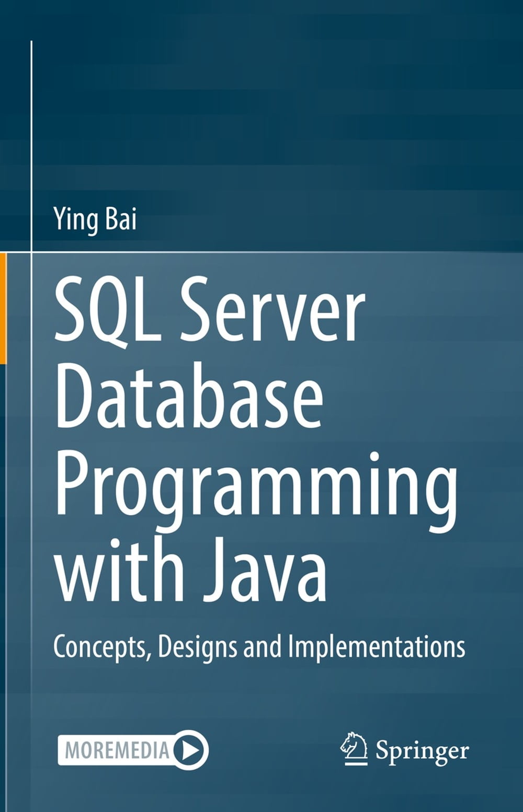523x812 pixels.
Task: Click the word Database in the title
Action: point(189,396)
